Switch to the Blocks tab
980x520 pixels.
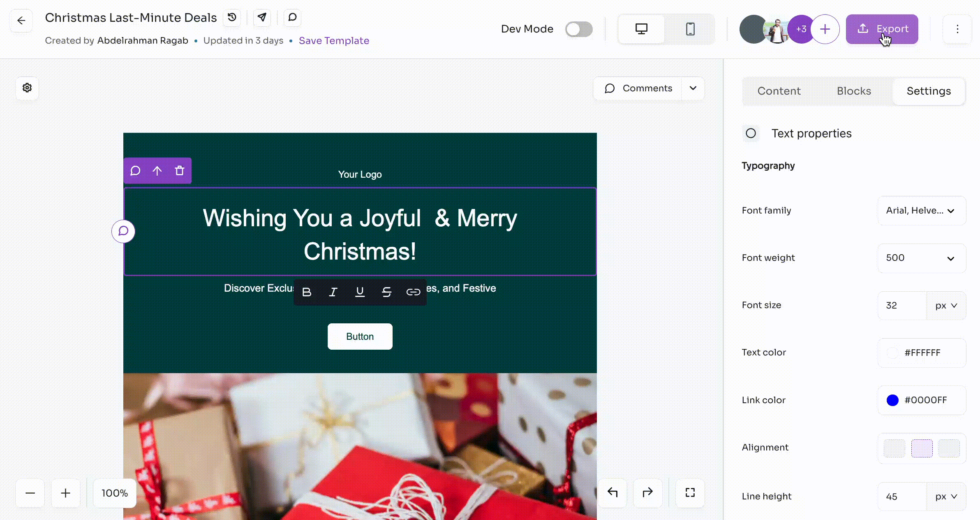pyautogui.click(x=854, y=91)
